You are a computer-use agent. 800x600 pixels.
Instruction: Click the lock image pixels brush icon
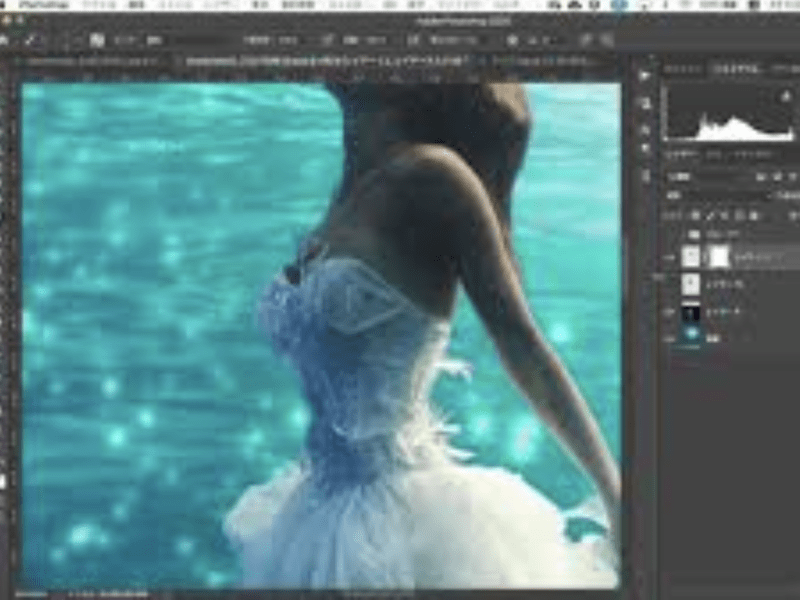pos(709,214)
